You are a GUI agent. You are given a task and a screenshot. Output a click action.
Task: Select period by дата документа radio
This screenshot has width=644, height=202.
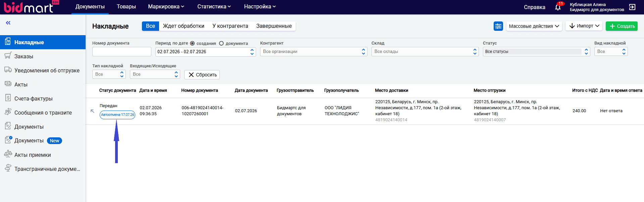click(221, 43)
